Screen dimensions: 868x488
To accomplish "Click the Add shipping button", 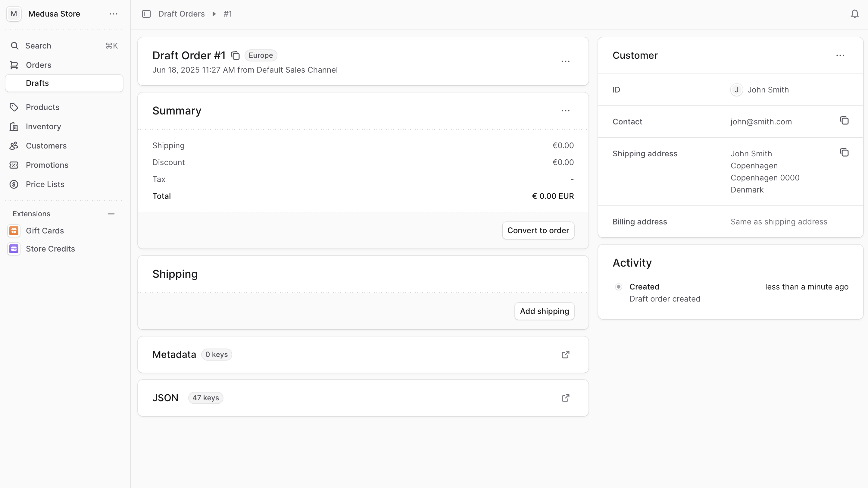I will tap(544, 311).
